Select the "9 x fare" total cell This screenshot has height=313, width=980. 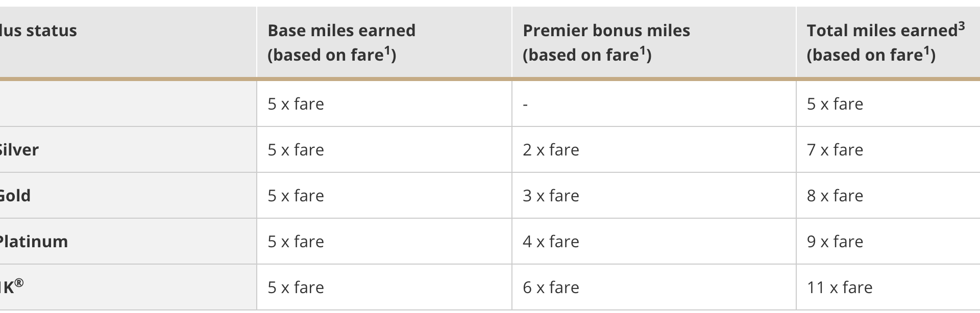pyautogui.click(x=835, y=242)
